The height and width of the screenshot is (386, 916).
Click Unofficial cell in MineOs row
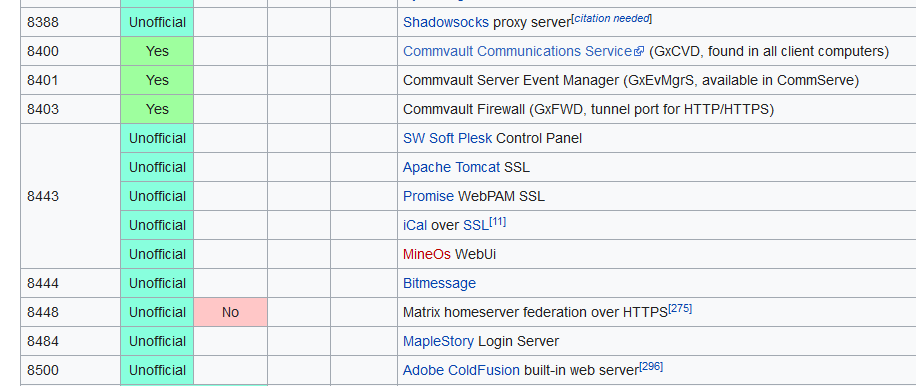[x=157, y=255]
